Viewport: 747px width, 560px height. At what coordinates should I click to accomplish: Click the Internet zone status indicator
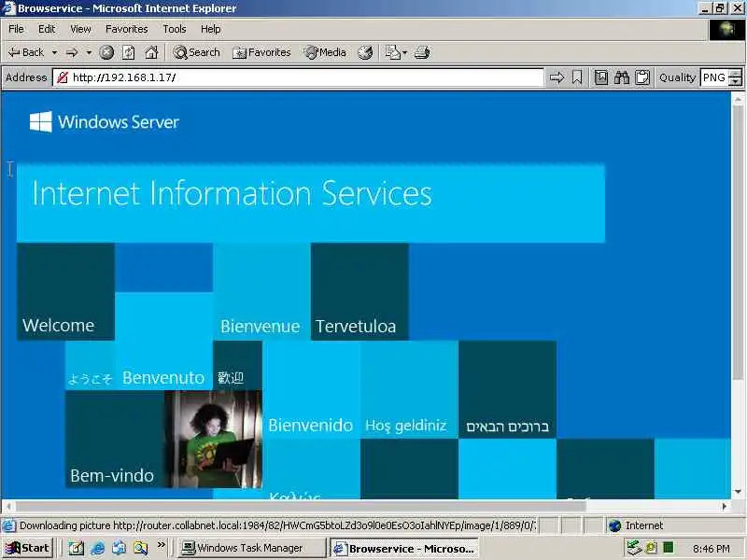coord(636,525)
